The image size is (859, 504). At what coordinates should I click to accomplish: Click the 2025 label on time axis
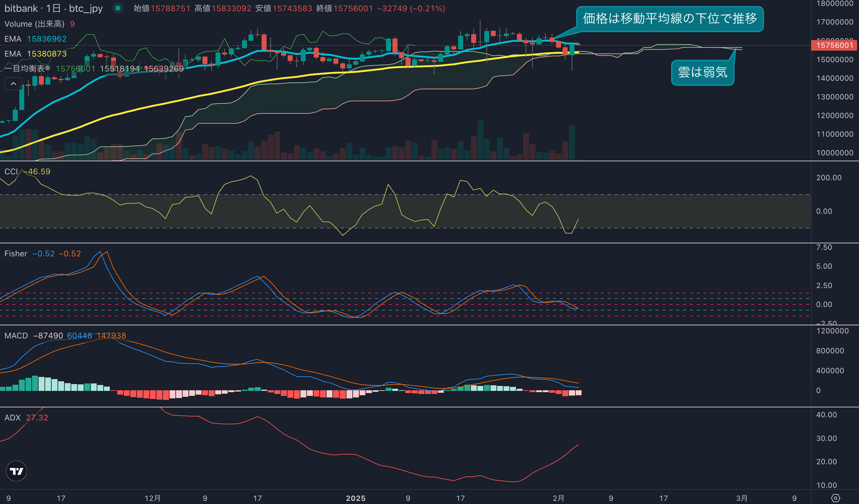(355, 498)
